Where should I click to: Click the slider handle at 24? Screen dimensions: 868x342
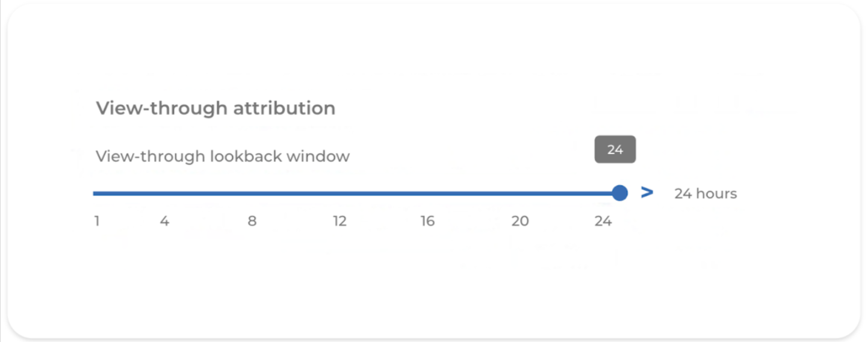point(619,193)
